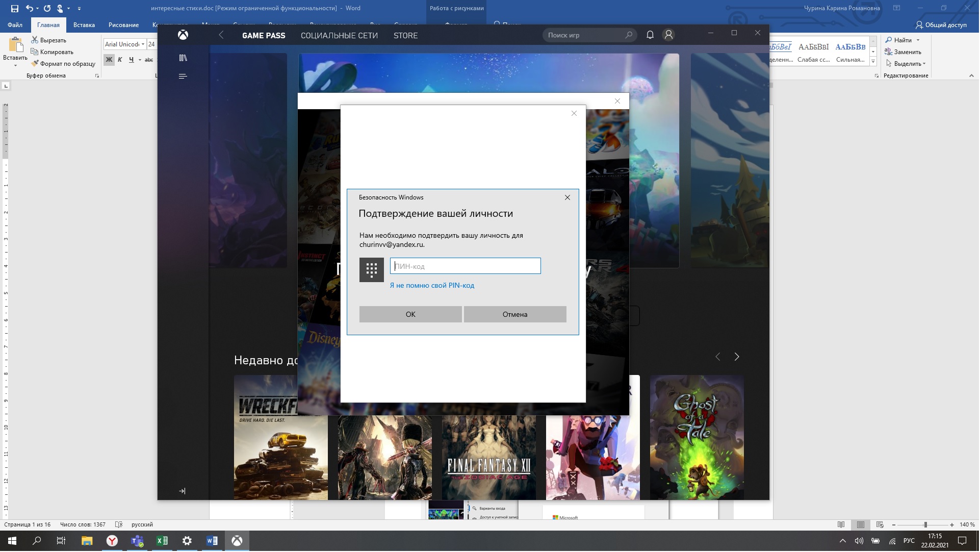
Task: Open the Xbox sidebar list menu icon
Action: [183, 77]
